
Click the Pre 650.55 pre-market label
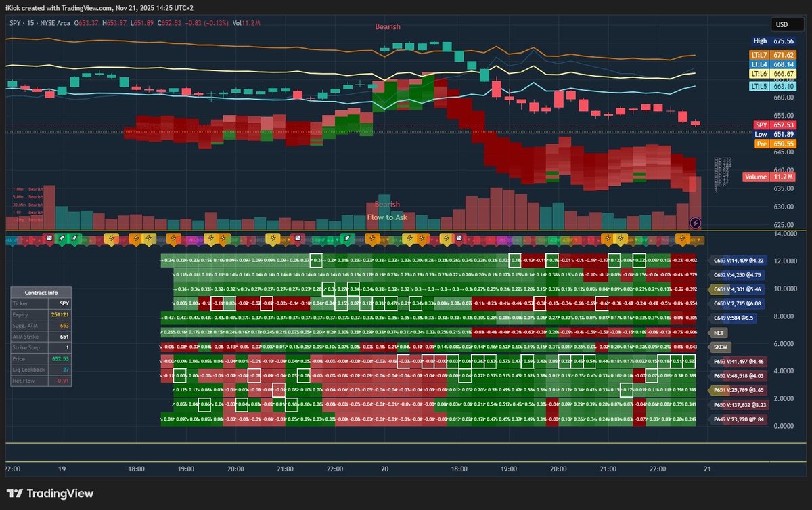pos(775,144)
